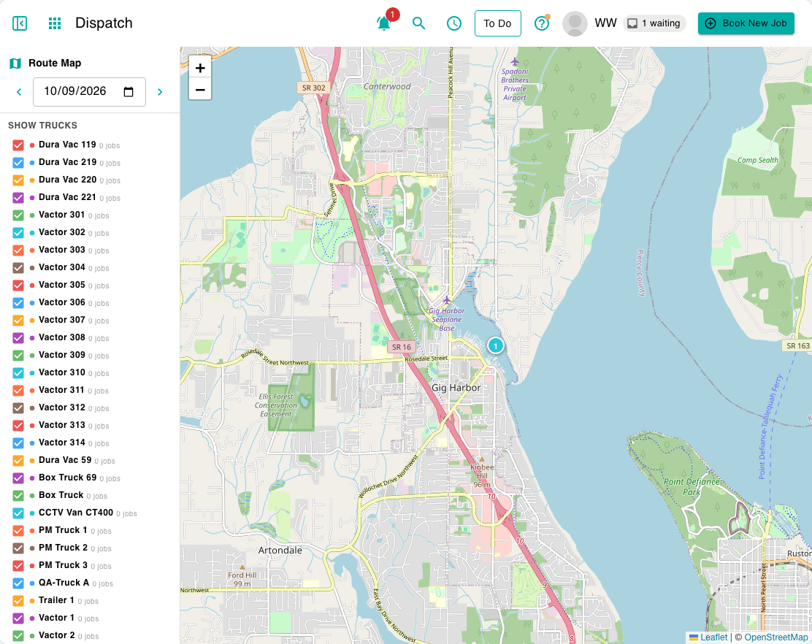The image size is (812, 644).
Task: Collapse the sidebar panel icon
Action: pyautogui.click(x=20, y=23)
